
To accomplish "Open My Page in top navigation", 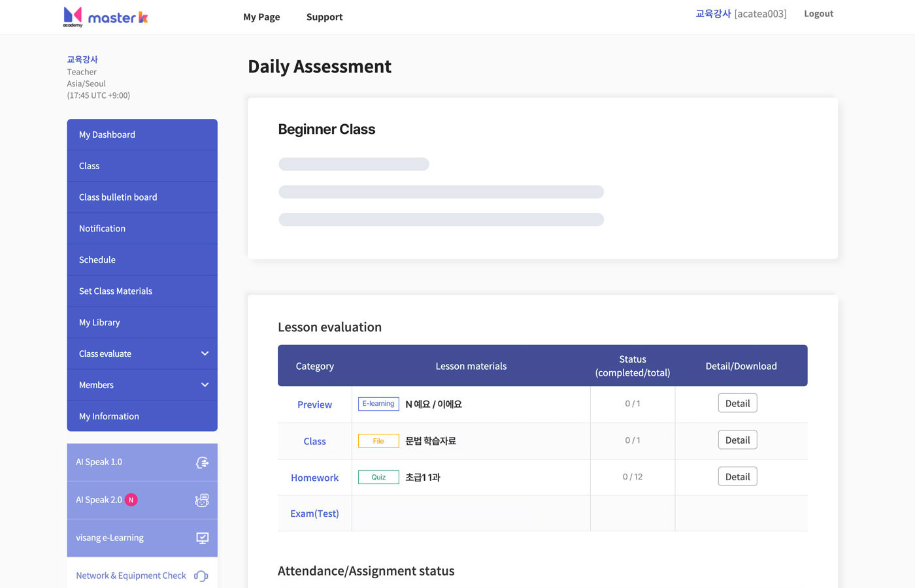I will click(261, 17).
